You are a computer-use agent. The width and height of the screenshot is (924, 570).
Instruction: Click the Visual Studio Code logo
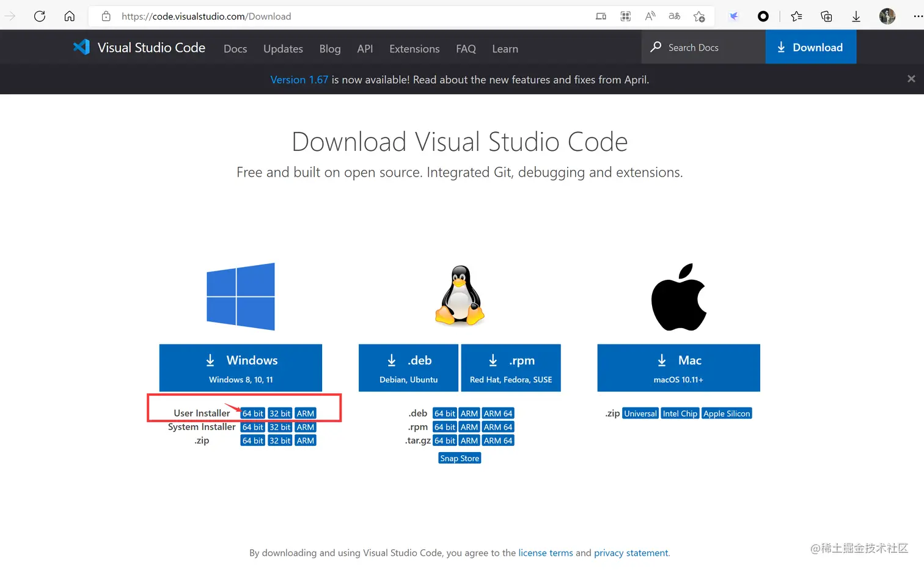point(81,47)
